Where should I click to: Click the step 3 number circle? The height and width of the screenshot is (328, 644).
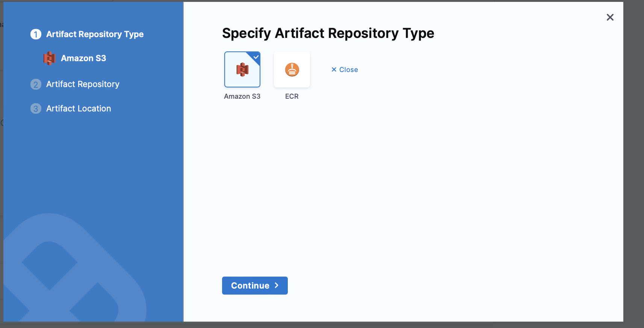[36, 108]
